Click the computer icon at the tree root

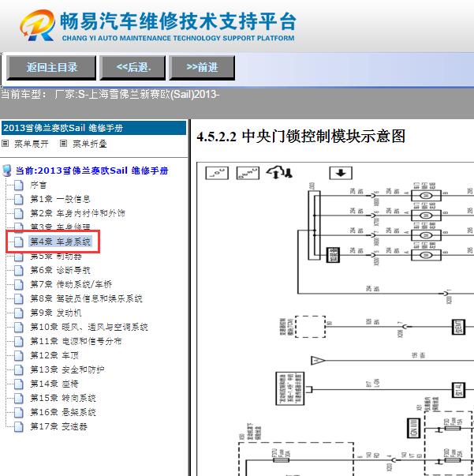tap(7, 171)
